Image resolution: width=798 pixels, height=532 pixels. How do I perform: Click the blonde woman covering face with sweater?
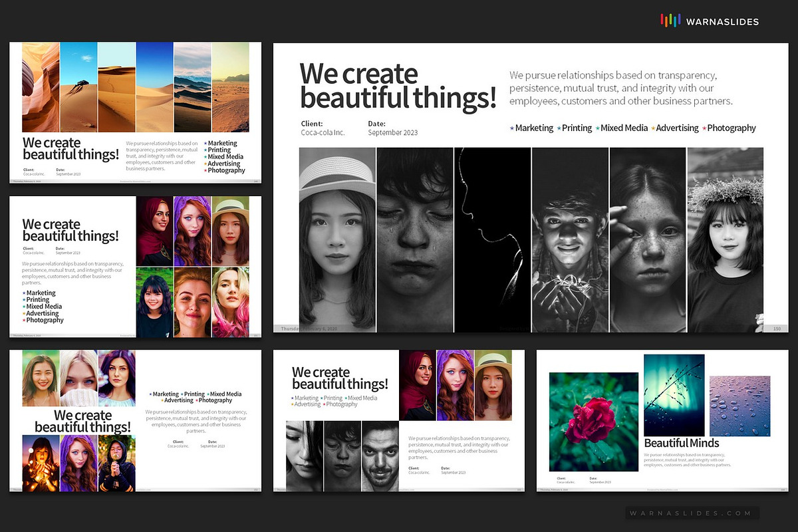pos(78,378)
